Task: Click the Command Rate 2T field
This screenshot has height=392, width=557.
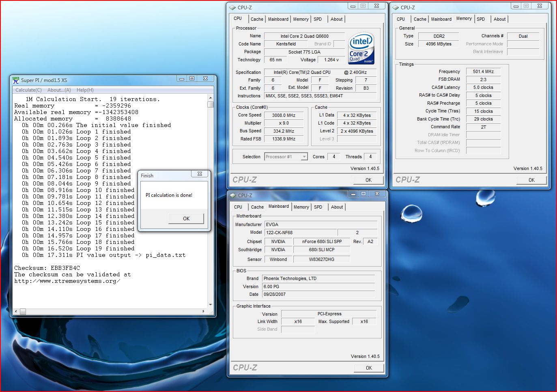Action: click(x=483, y=127)
